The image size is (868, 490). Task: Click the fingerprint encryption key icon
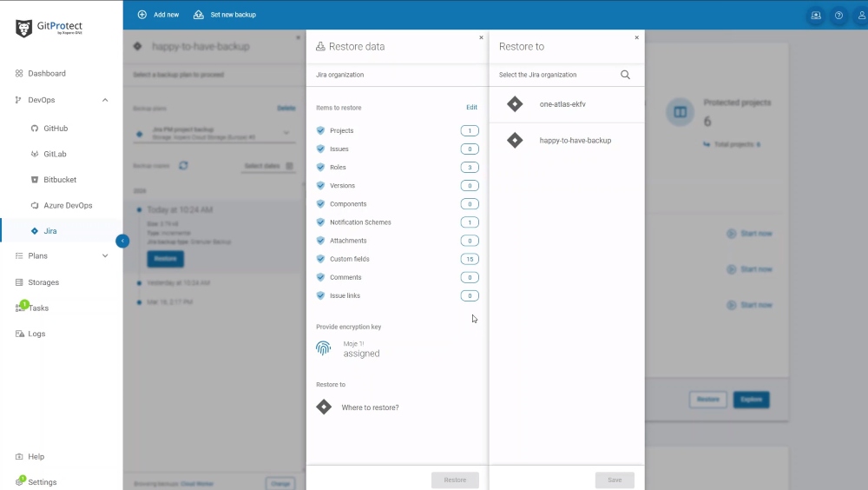pos(323,348)
